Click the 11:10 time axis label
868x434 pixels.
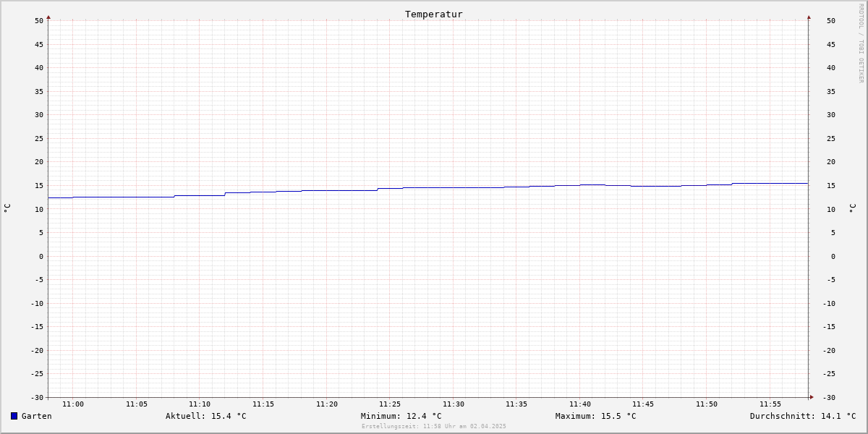point(200,404)
